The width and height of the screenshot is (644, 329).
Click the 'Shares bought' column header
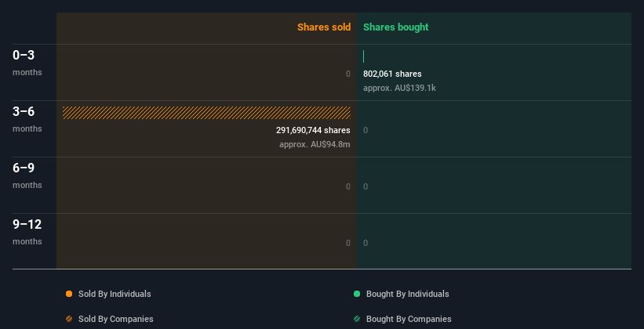[x=396, y=27]
